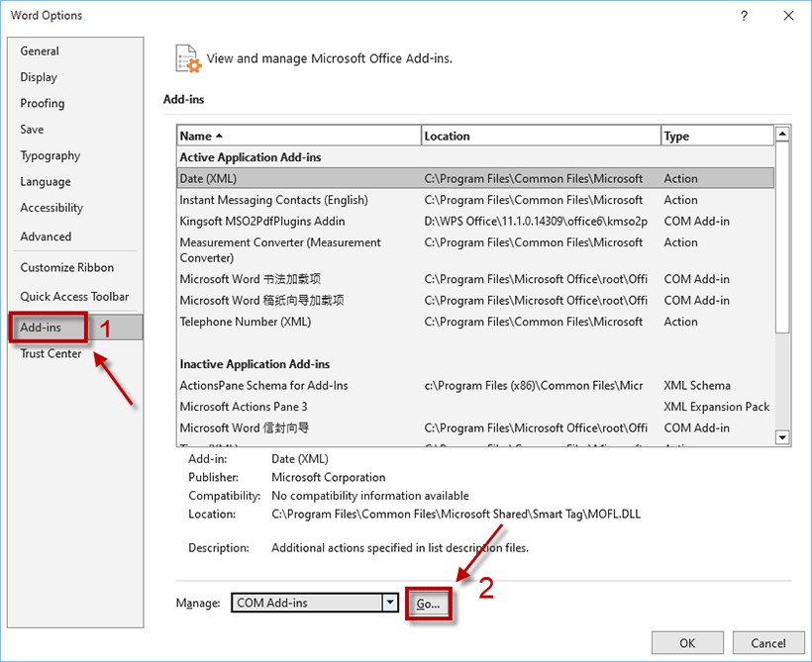This screenshot has height=662, width=812.
Task: Click the add-ins list scrollbar thumb
Action: [782, 237]
